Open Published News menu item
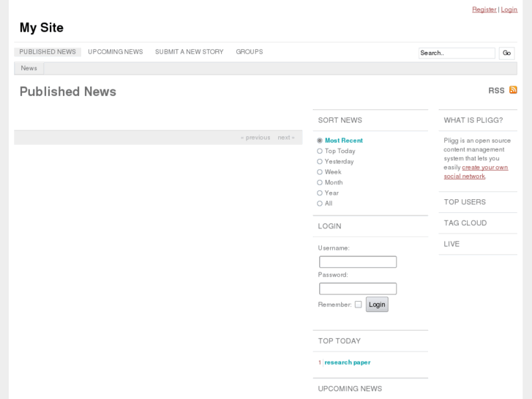The width and height of the screenshot is (532, 399). point(48,52)
